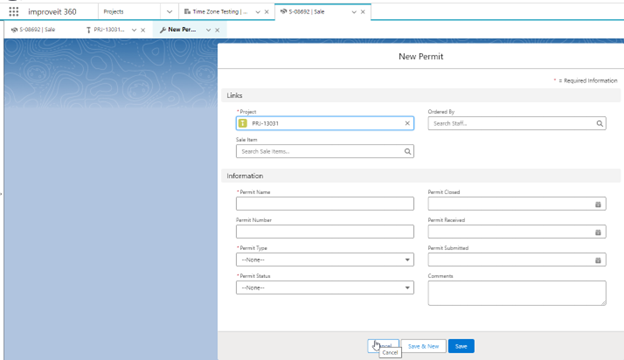
Task: Click the Comments text area
Action: click(x=517, y=293)
